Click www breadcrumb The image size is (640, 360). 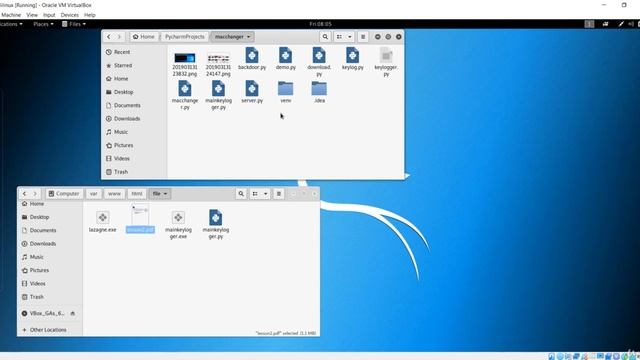click(x=114, y=193)
